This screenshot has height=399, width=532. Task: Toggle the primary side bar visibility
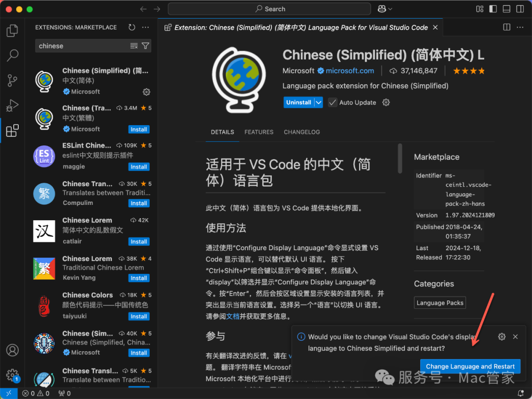[x=493, y=9]
